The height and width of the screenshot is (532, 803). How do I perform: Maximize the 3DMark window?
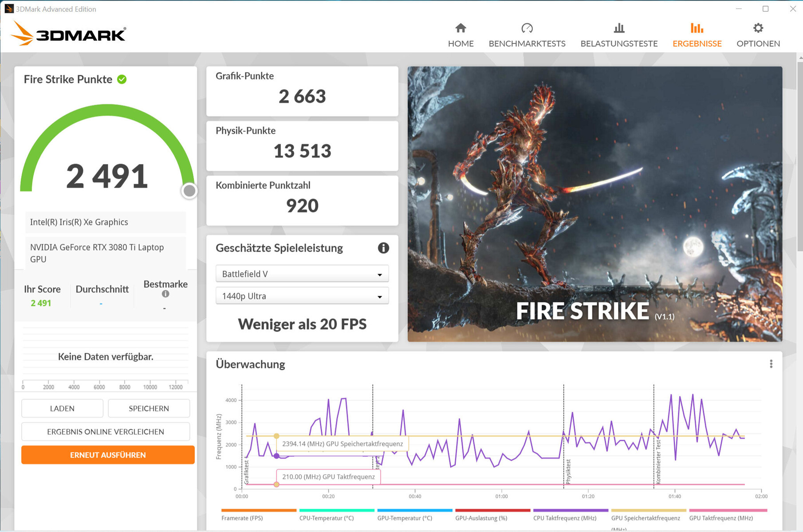click(766, 9)
